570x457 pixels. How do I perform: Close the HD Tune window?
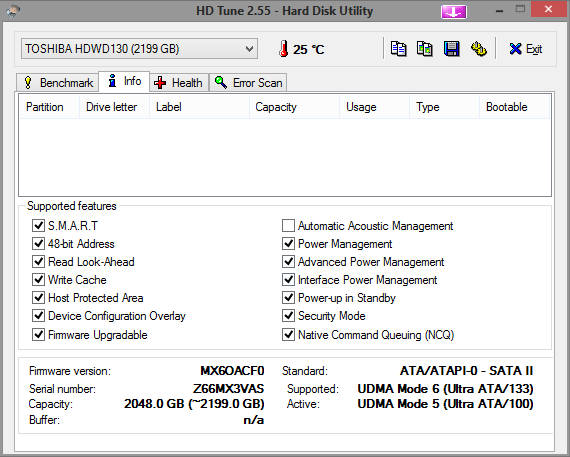548,9
